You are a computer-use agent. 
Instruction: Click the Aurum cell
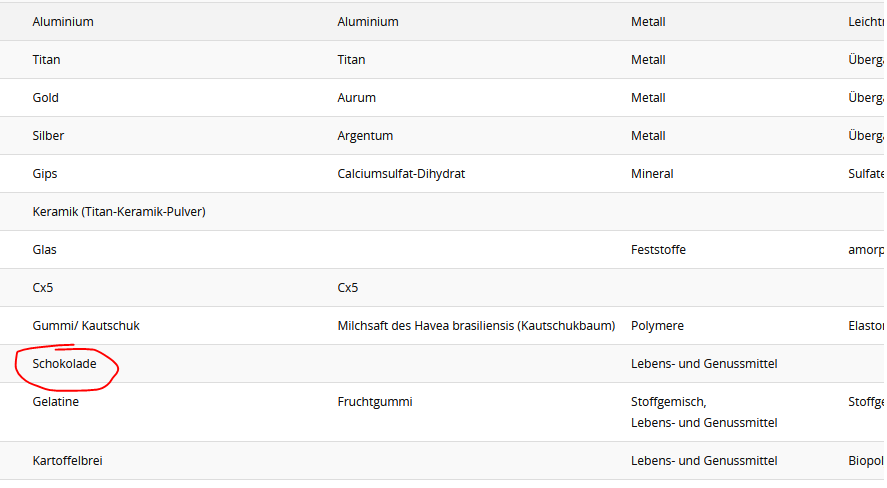tap(356, 98)
